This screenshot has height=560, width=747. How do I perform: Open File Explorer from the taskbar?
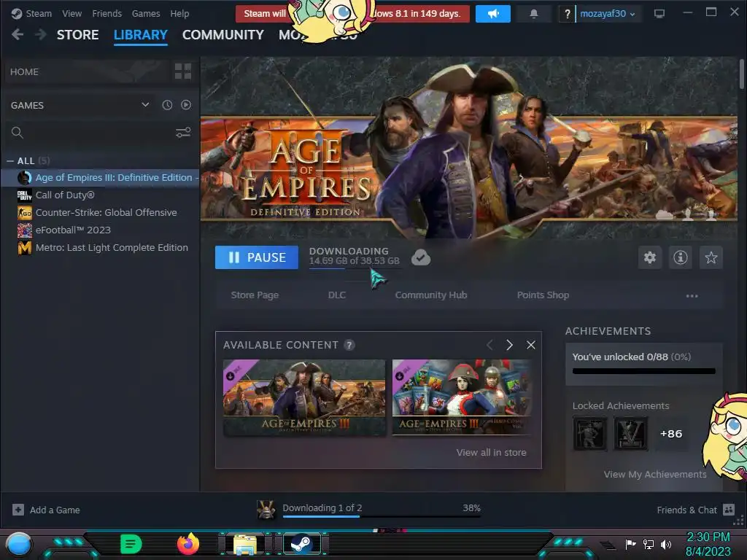click(x=244, y=544)
